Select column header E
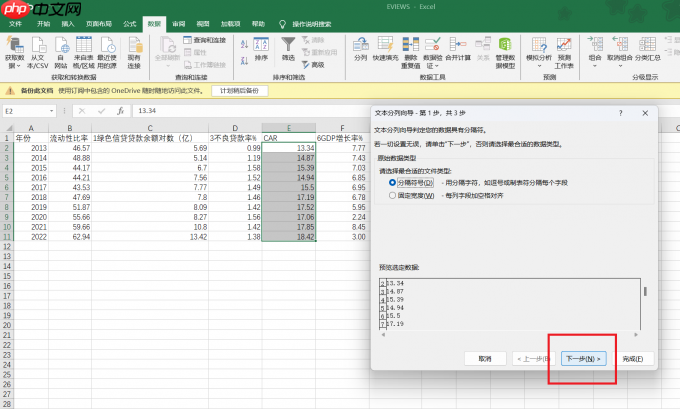 click(x=288, y=128)
